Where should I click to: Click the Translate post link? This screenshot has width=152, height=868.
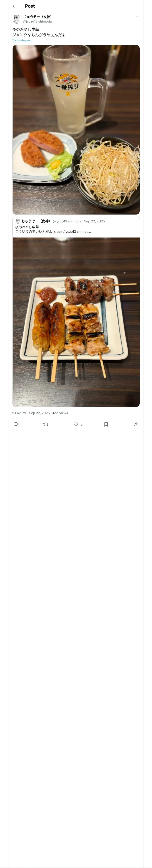(x=22, y=40)
